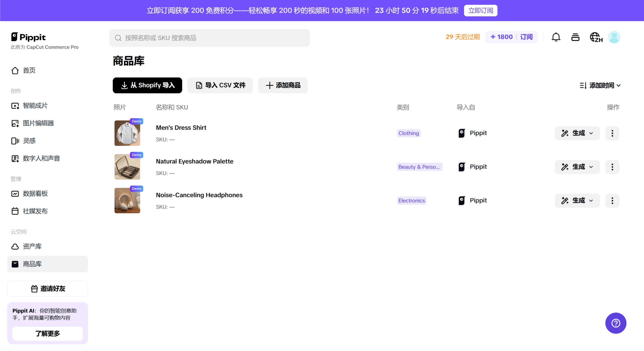Click the notification bell icon

pos(556,37)
